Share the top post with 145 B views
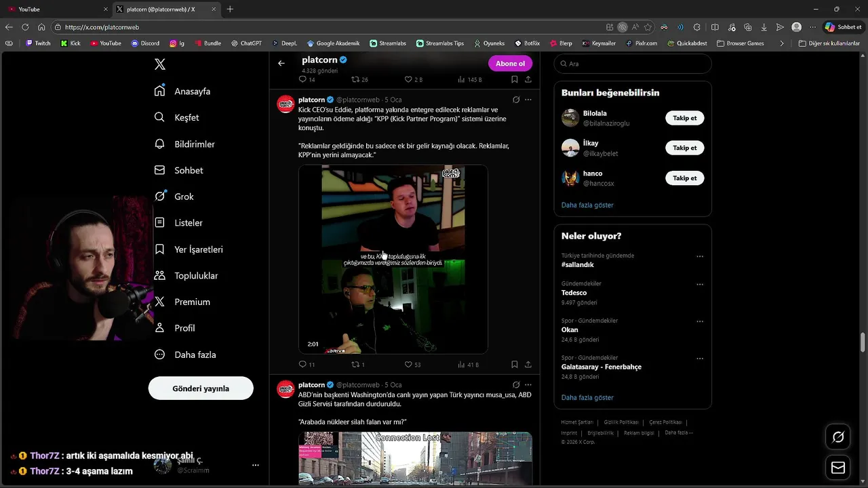The image size is (868, 488). (528, 79)
